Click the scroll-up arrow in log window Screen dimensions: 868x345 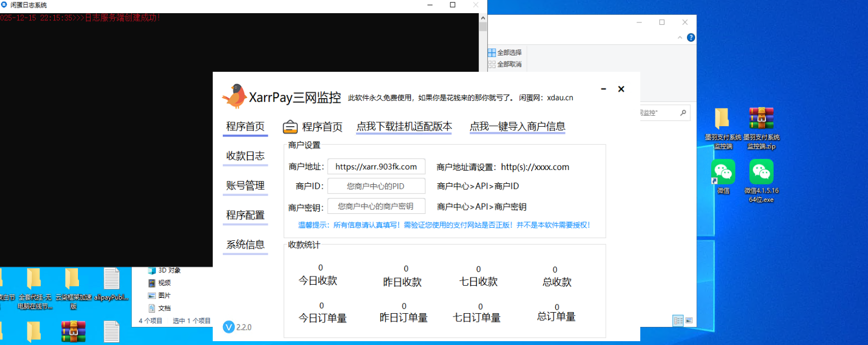483,18
